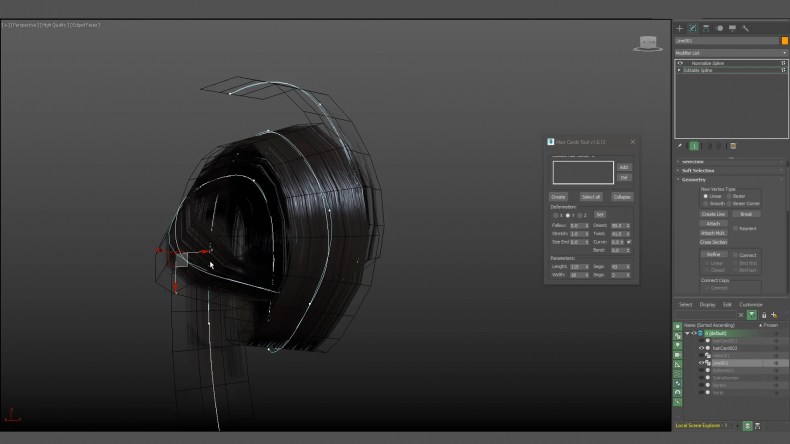Viewport: 790px width, 444px height.
Task: Click the Break button
Action: pyautogui.click(x=746, y=214)
